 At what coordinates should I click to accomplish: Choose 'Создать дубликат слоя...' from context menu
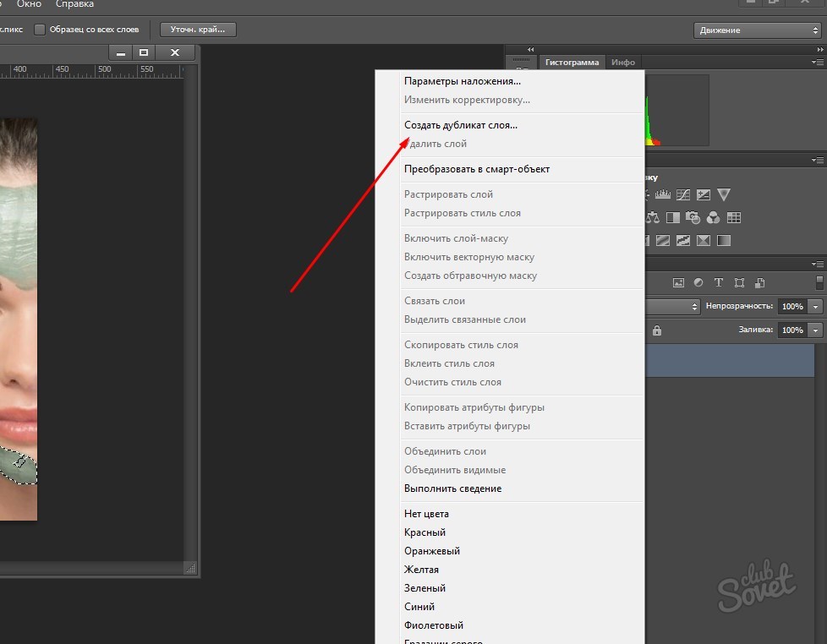tap(461, 125)
